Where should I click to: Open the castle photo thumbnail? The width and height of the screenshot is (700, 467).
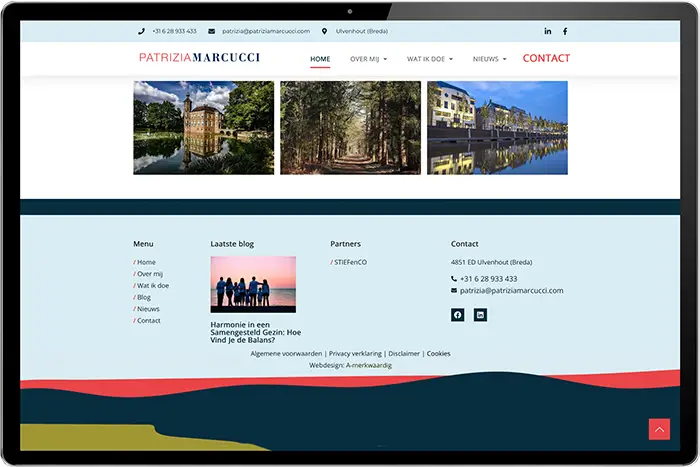click(x=204, y=128)
